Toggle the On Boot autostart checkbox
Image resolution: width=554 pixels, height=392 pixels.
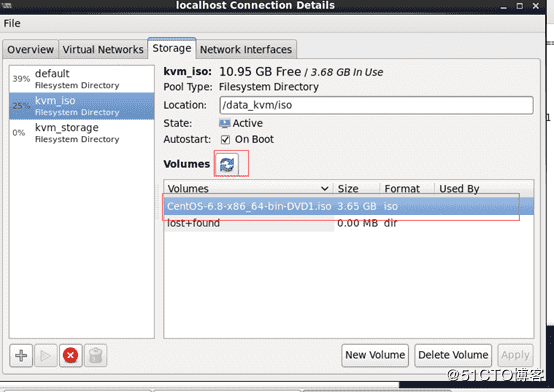tap(225, 140)
